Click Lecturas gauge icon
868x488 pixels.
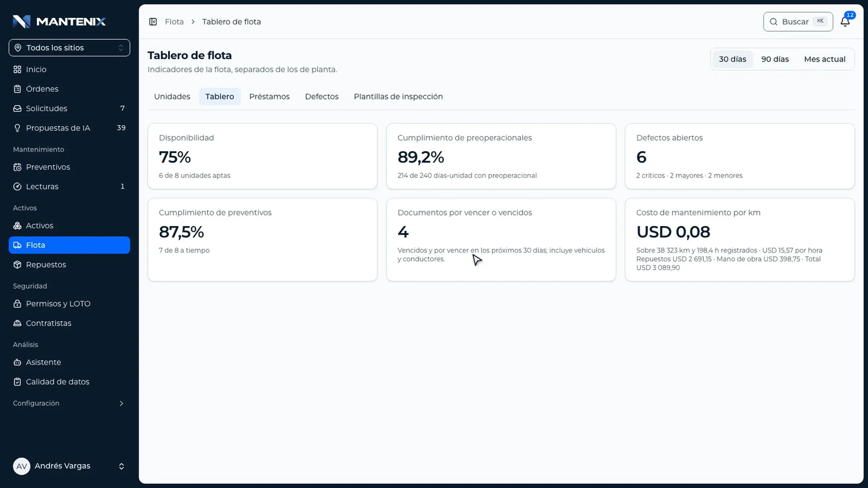17,187
